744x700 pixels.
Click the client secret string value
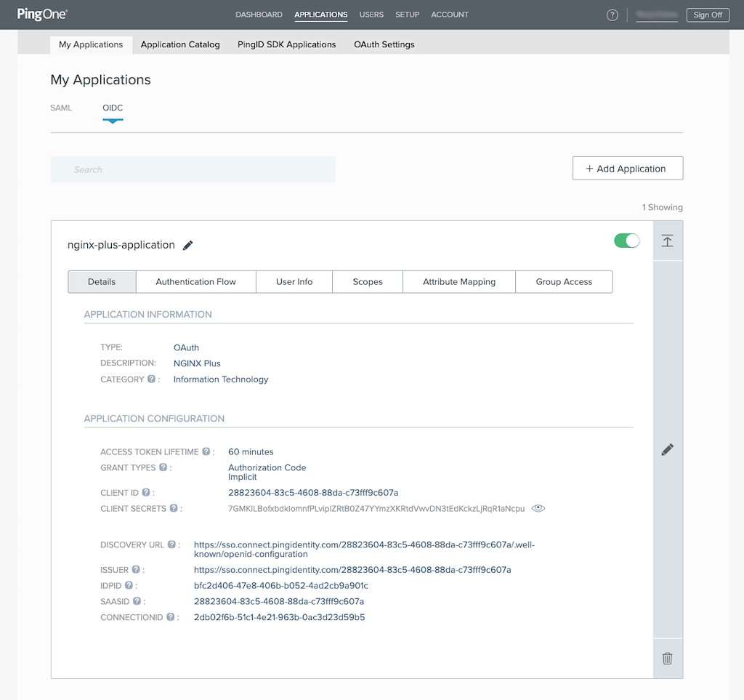pos(376,508)
